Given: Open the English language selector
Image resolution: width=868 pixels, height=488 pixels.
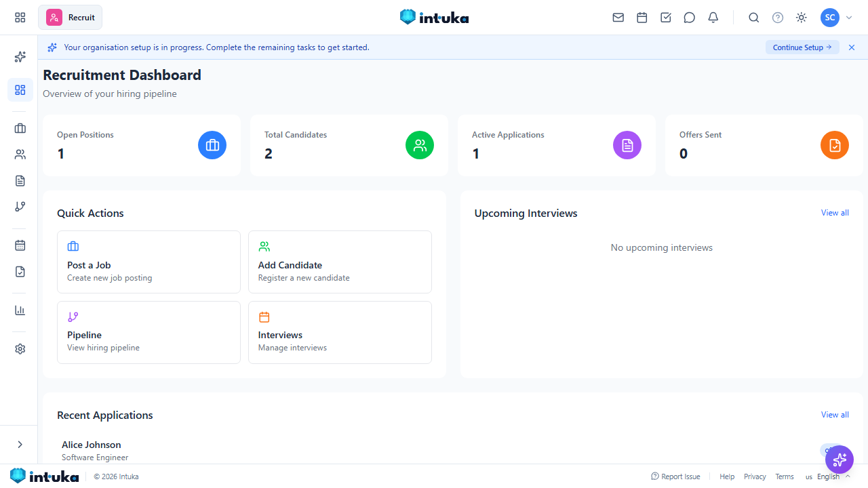Looking at the screenshot, I should click(828, 476).
